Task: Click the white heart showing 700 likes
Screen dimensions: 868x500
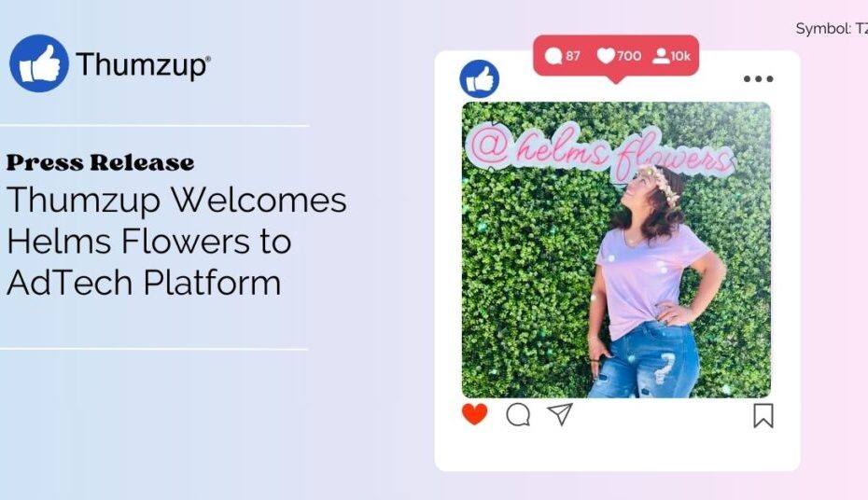Action: 619,56
